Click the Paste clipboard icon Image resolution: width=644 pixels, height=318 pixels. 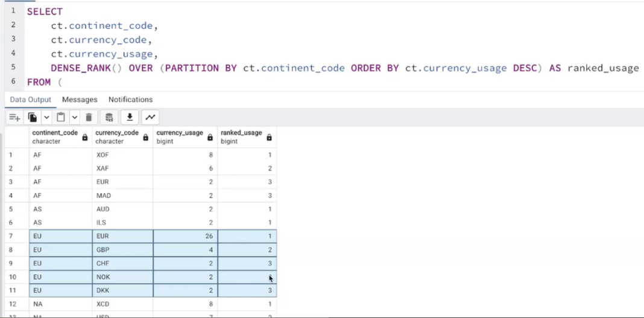pos(61,118)
